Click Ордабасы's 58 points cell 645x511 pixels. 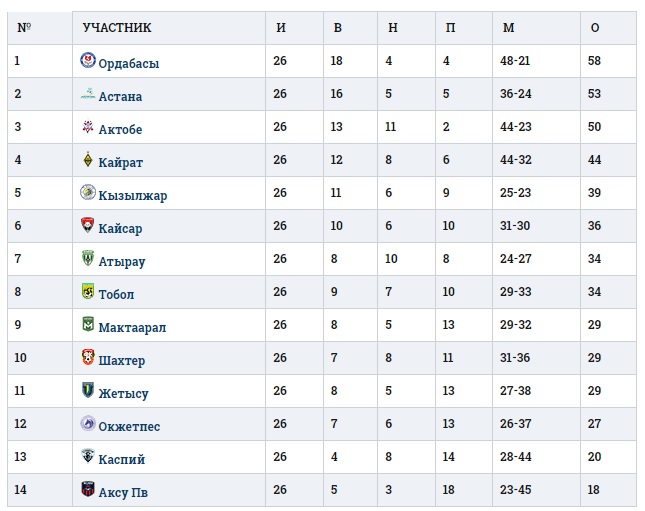pyautogui.click(x=597, y=62)
